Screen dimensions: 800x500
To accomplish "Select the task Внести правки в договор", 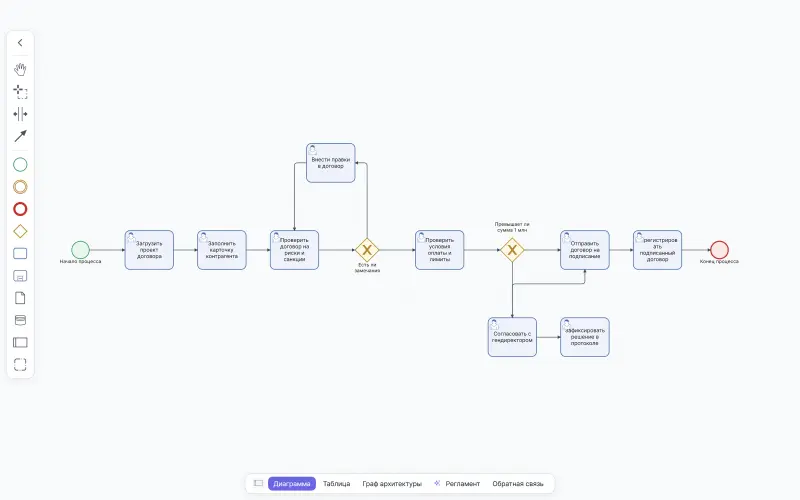I will click(331, 163).
